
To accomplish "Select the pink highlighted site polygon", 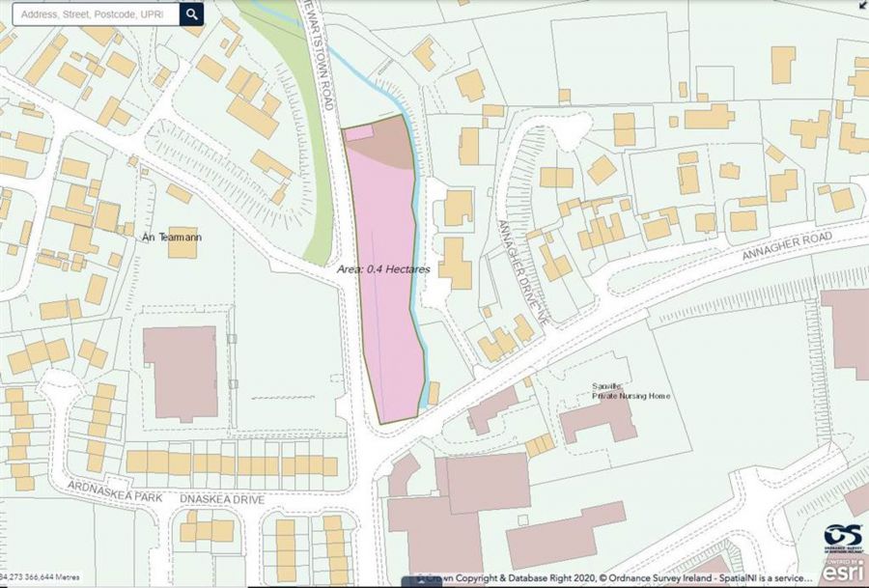I will click(x=386, y=328).
